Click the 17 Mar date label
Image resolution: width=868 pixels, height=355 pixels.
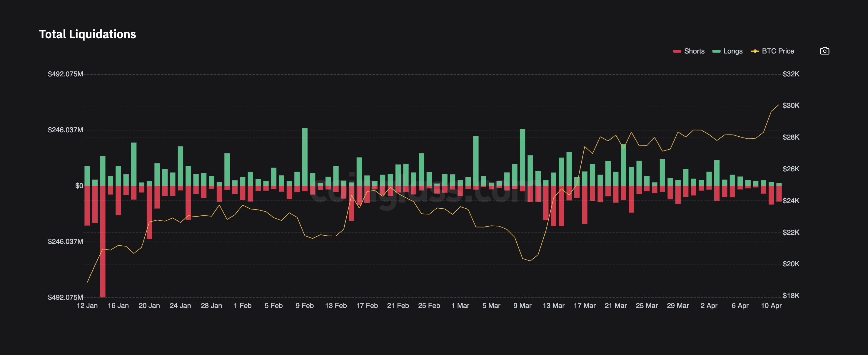(585, 306)
